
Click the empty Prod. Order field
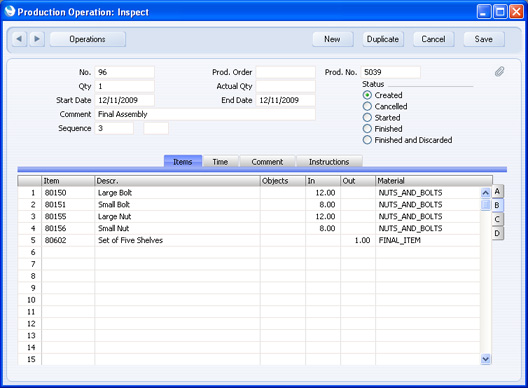click(x=286, y=72)
